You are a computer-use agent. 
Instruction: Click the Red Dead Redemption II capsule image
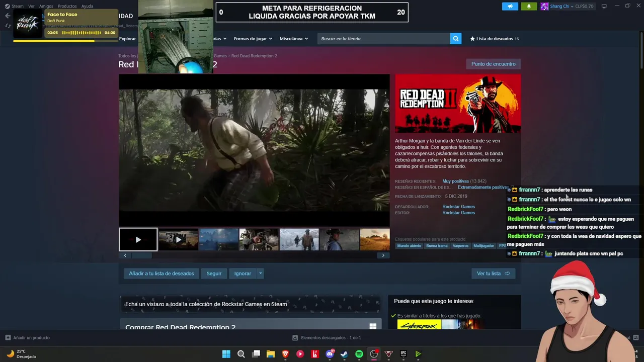458,104
